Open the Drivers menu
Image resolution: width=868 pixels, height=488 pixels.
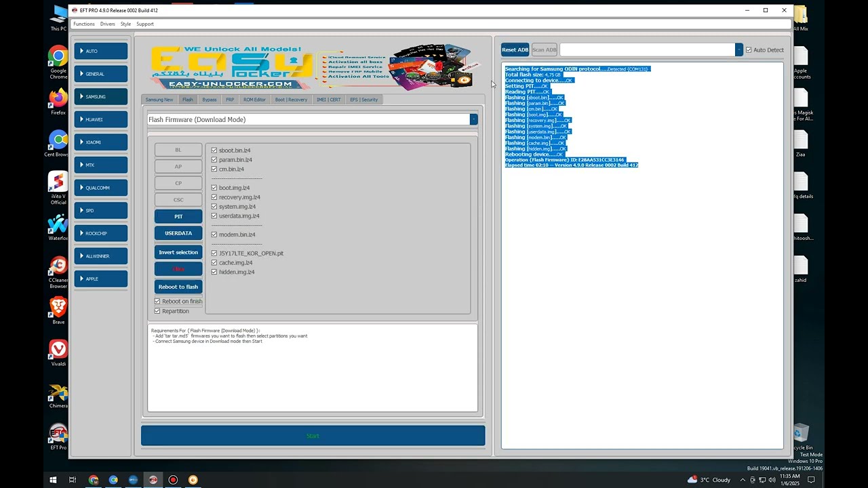click(107, 24)
